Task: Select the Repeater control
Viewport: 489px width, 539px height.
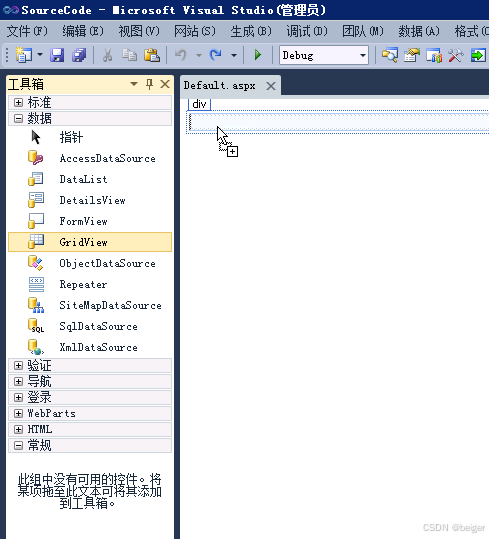Action: tap(90, 284)
